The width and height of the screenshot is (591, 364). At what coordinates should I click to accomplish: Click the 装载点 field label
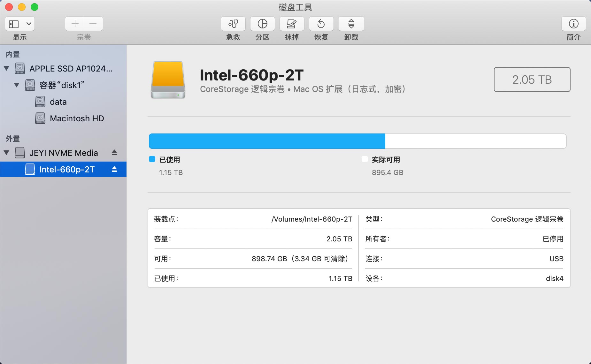[x=166, y=219]
